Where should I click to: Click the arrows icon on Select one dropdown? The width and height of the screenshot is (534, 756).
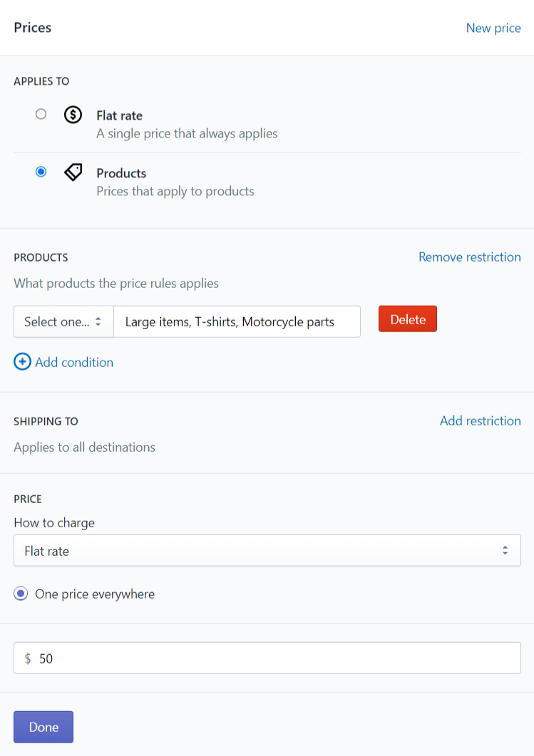98,321
